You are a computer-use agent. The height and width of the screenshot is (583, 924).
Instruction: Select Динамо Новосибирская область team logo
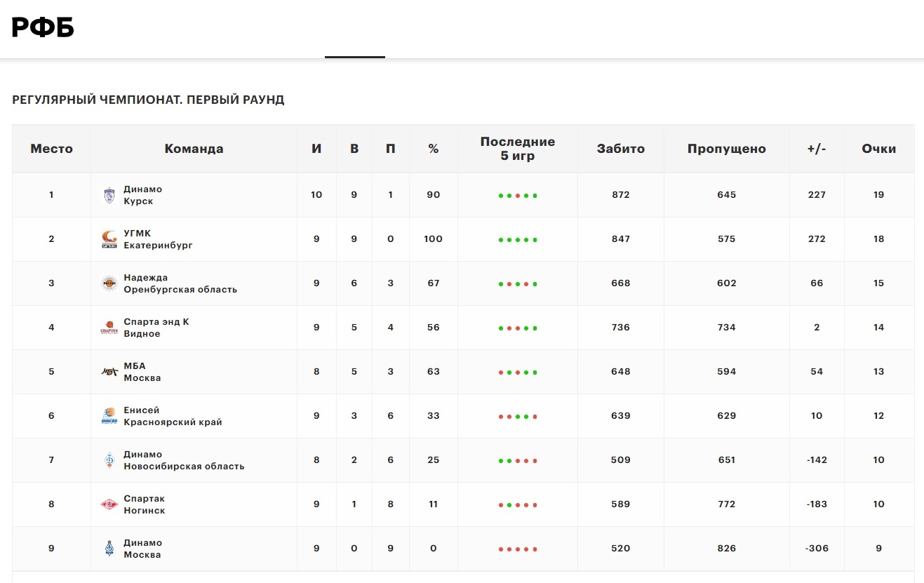click(109, 460)
